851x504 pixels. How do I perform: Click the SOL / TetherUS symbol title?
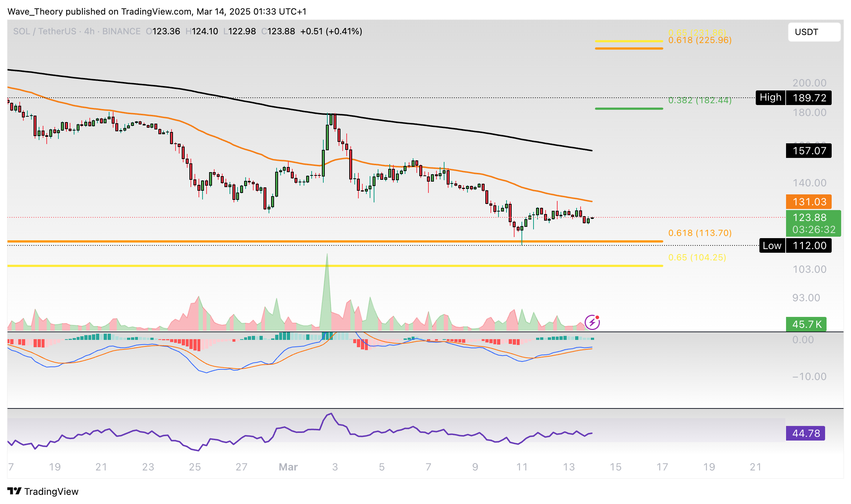45,31
